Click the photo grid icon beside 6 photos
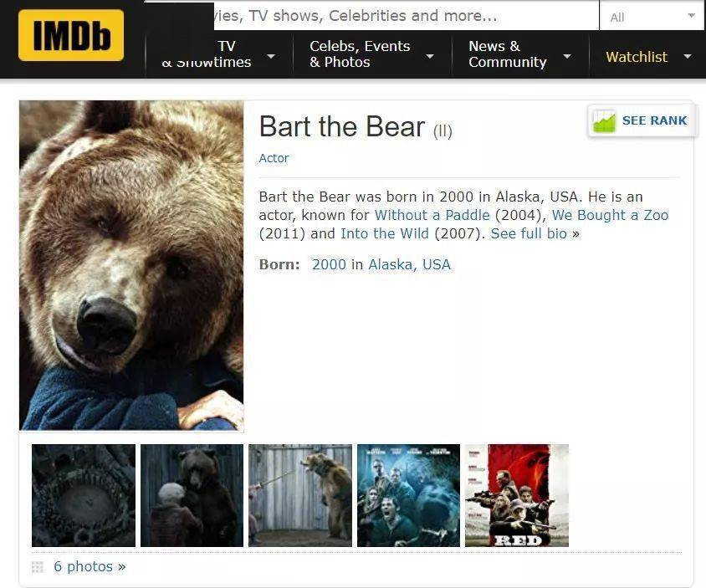Viewport: 706px width, 588px height. [x=38, y=567]
